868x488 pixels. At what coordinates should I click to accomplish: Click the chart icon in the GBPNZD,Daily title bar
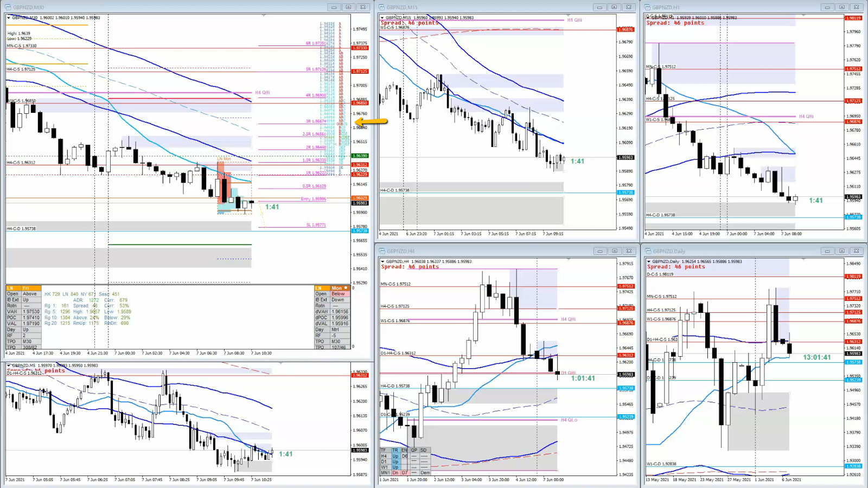(648, 251)
